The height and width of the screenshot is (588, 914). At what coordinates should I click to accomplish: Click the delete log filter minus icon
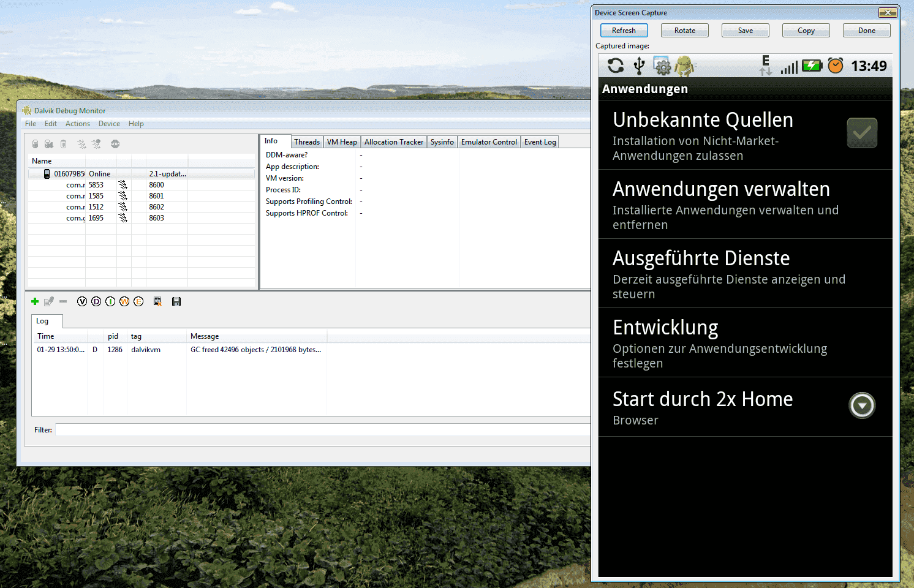click(x=63, y=301)
